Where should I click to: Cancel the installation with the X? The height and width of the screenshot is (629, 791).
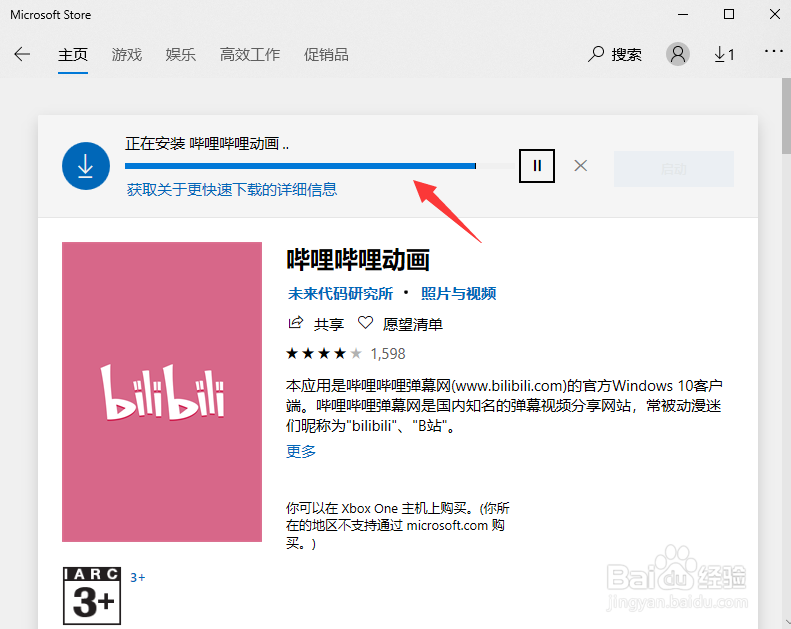coord(581,165)
